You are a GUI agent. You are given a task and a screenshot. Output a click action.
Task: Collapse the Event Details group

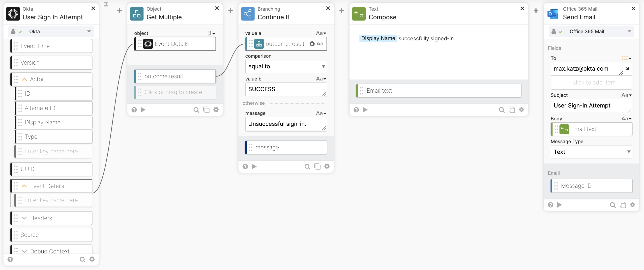24,186
